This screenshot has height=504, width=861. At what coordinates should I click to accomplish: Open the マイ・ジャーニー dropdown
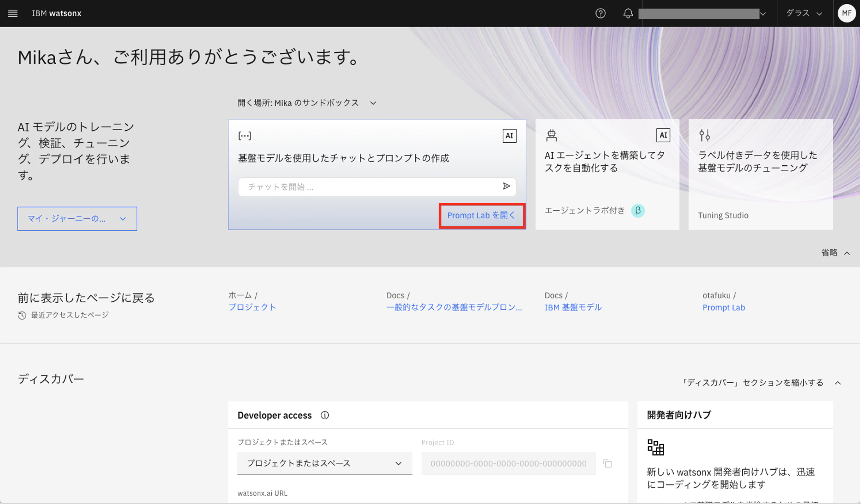pyautogui.click(x=77, y=219)
